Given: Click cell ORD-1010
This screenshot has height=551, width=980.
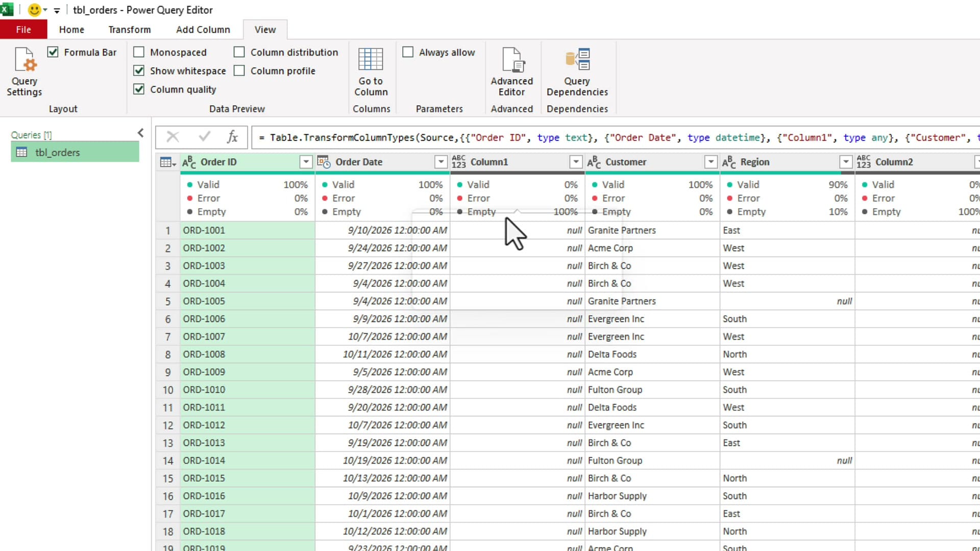Looking at the screenshot, I should [x=248, y=390].
